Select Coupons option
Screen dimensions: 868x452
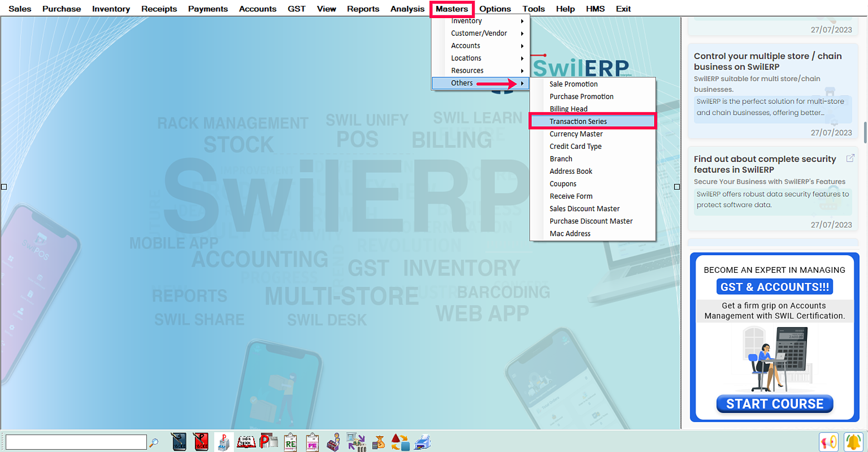point(593,184)
